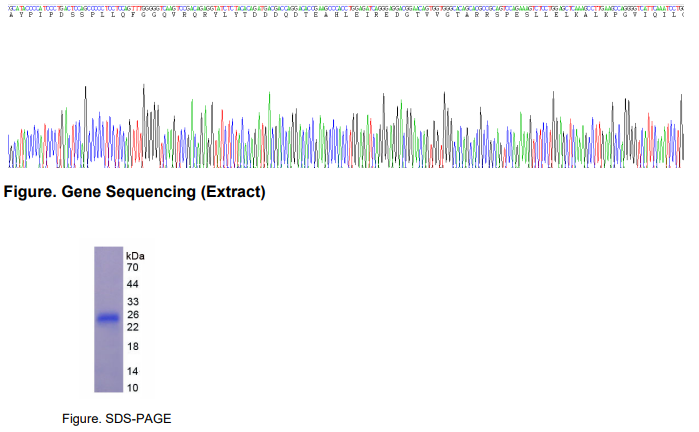Click the 10 kDa marker label
This screenshot has height=432, width=699.
pos(131,387)
